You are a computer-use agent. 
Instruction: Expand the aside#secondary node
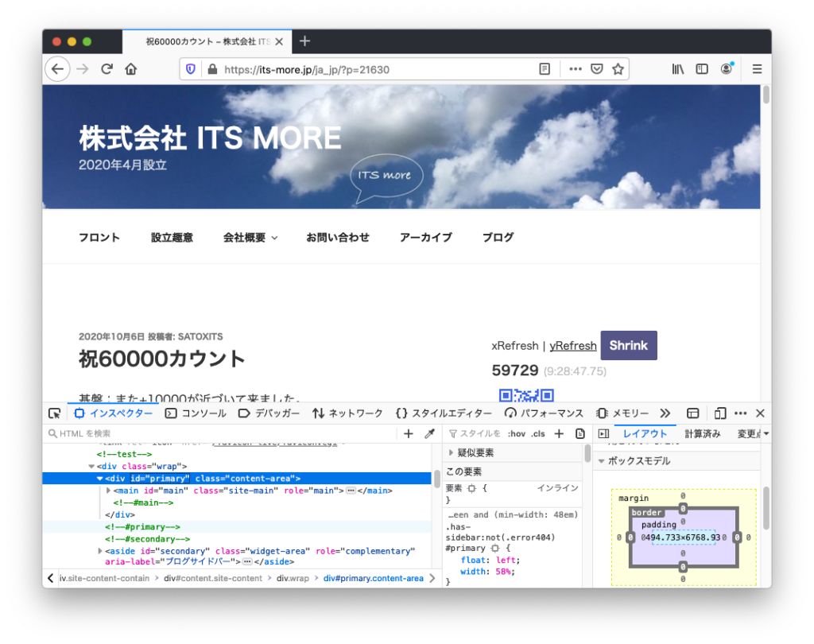[99, 551]
